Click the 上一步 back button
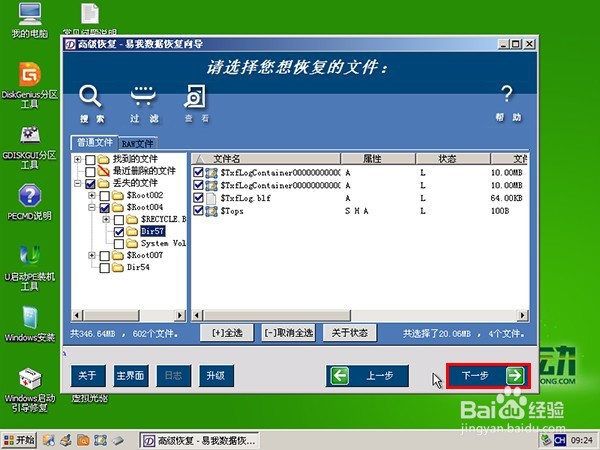Screen dimensions: 600x450 (367, 376)
